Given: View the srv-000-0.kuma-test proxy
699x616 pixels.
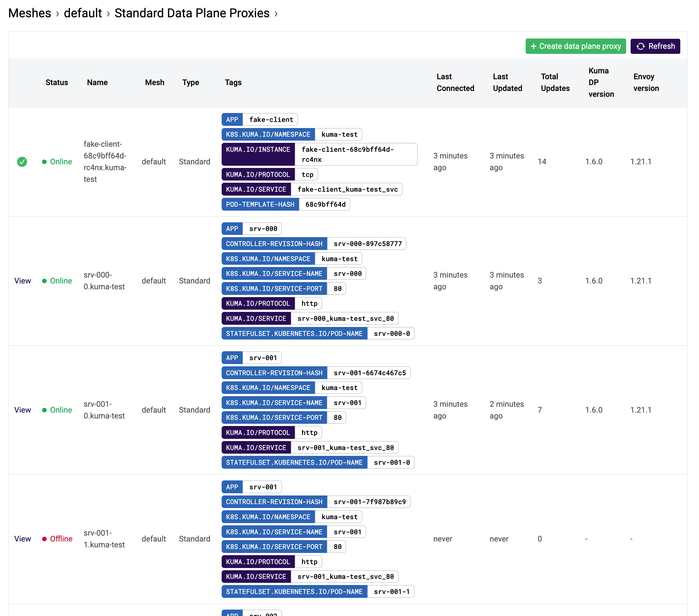Looking at the screenshot, I should click(x=23, y=281).
